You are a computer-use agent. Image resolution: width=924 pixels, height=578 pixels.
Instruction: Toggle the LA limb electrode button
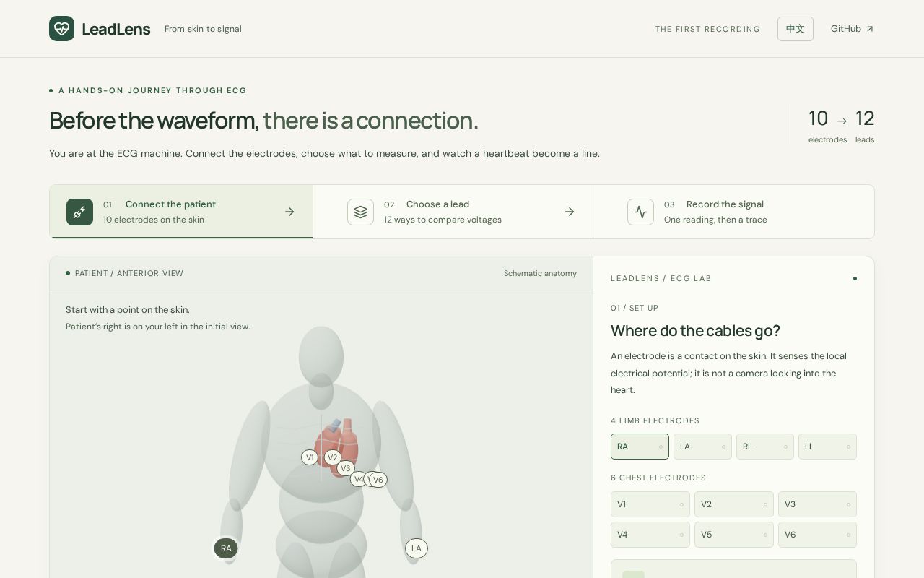coord(702,447)
